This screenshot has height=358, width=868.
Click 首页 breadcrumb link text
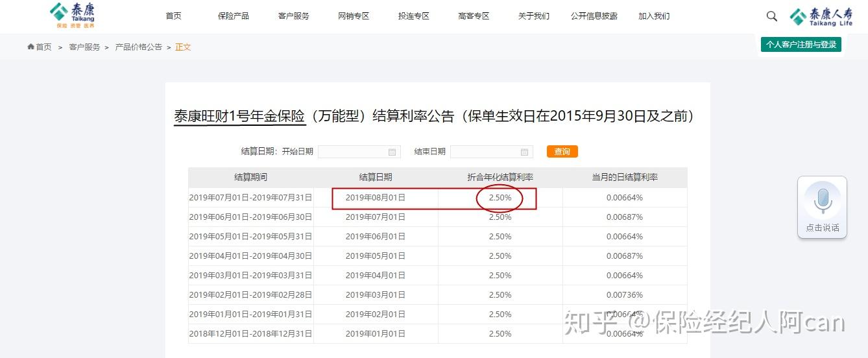43,47
